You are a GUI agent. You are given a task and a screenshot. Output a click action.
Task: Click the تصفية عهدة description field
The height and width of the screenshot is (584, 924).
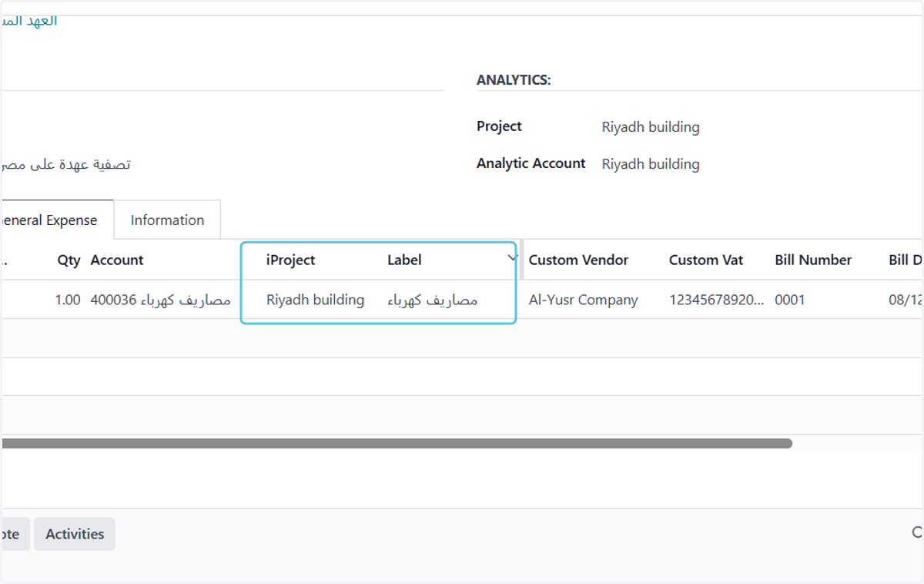point(65,164)
